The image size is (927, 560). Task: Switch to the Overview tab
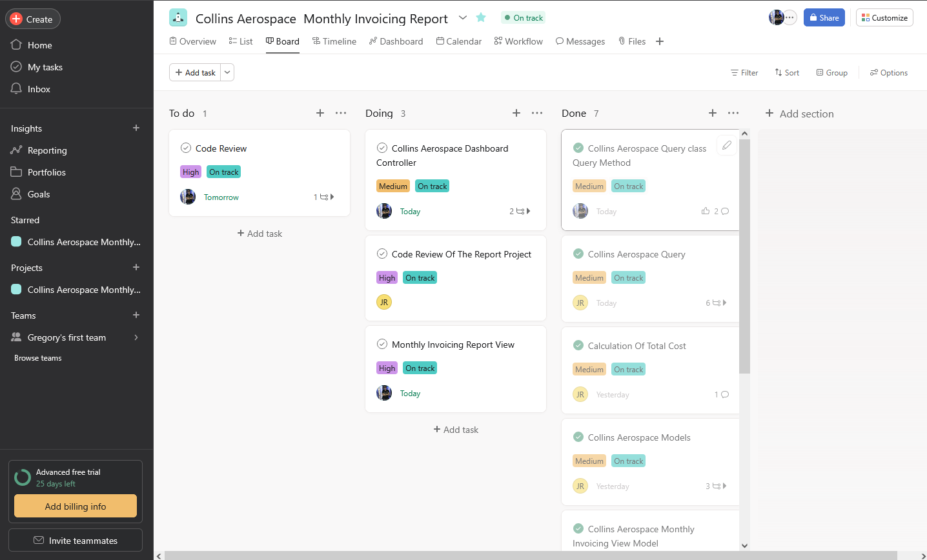pyautogui.click(x=192, y=41)
